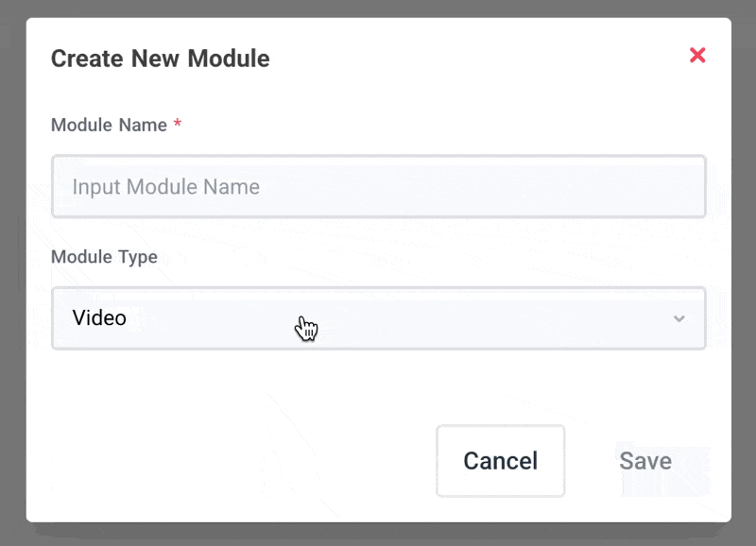Toggle the Module Type selector arrow

click(x=679, y=318)
